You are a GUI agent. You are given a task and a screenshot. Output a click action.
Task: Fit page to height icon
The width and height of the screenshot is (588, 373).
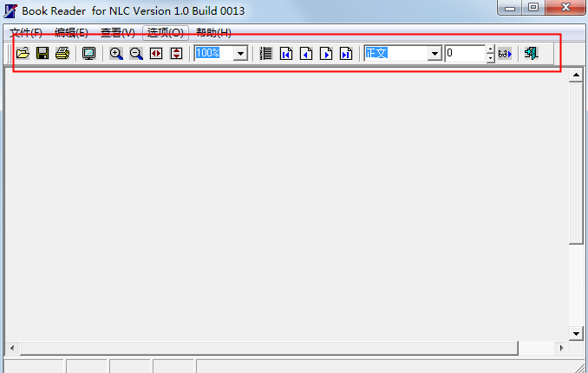[x=176, y=53]
